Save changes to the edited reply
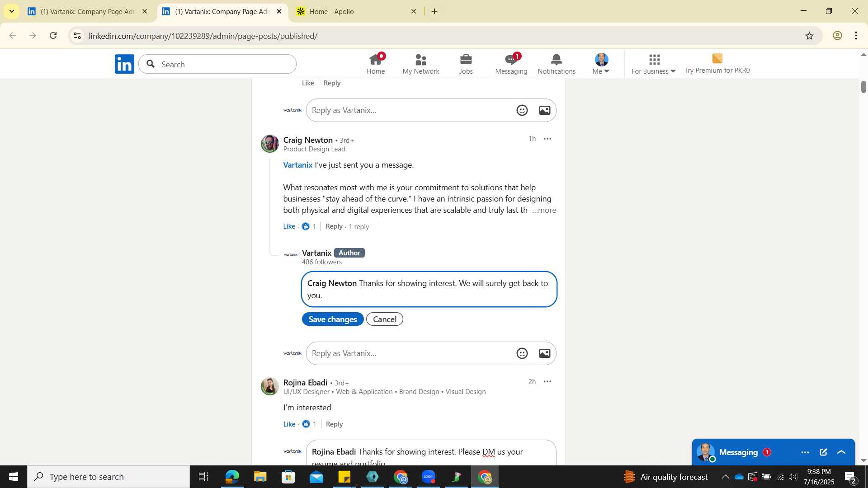This screenshot has width=868, height=488. pos(333,319)
